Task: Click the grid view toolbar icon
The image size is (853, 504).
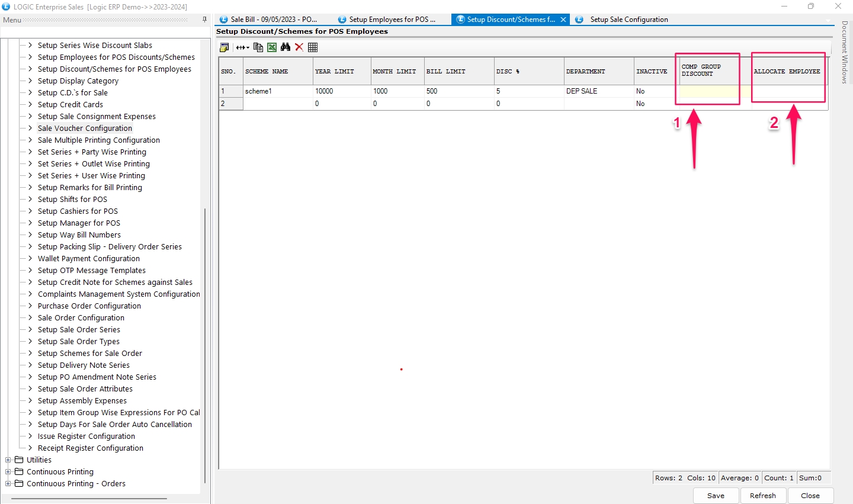Action: click(x=313, y=47)
